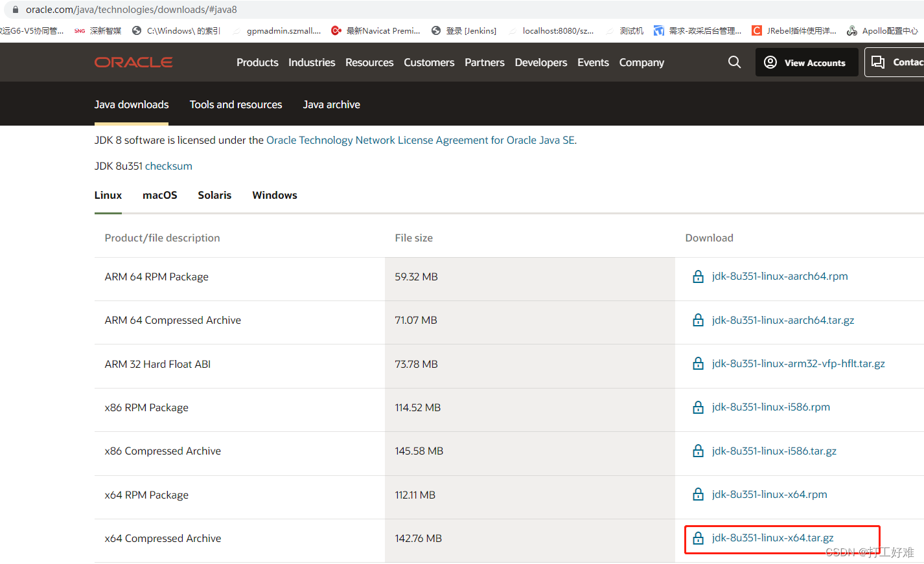Viewport: 924px width, 564px height.
Task: Click the Download column header
Action: tap(709, 238)
